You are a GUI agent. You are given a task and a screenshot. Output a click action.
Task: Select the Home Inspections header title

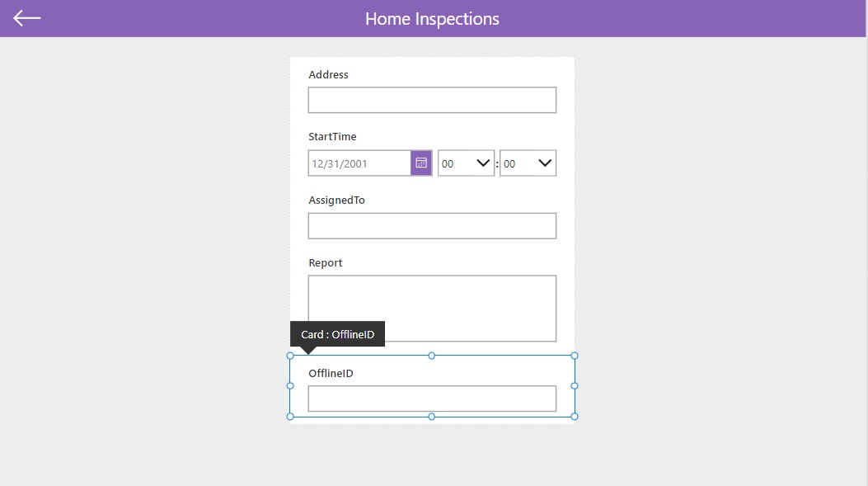[432, 19]
